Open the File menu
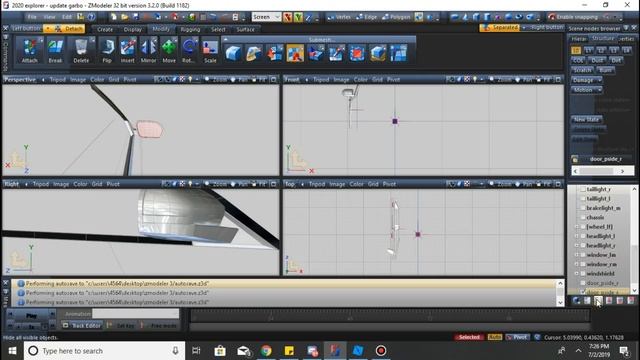 [x=32, y=17]
